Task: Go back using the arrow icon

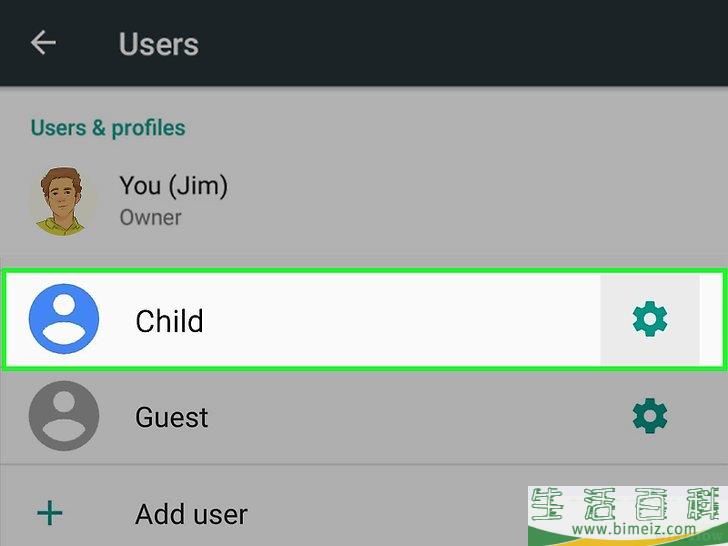Action: coord(43,43)
